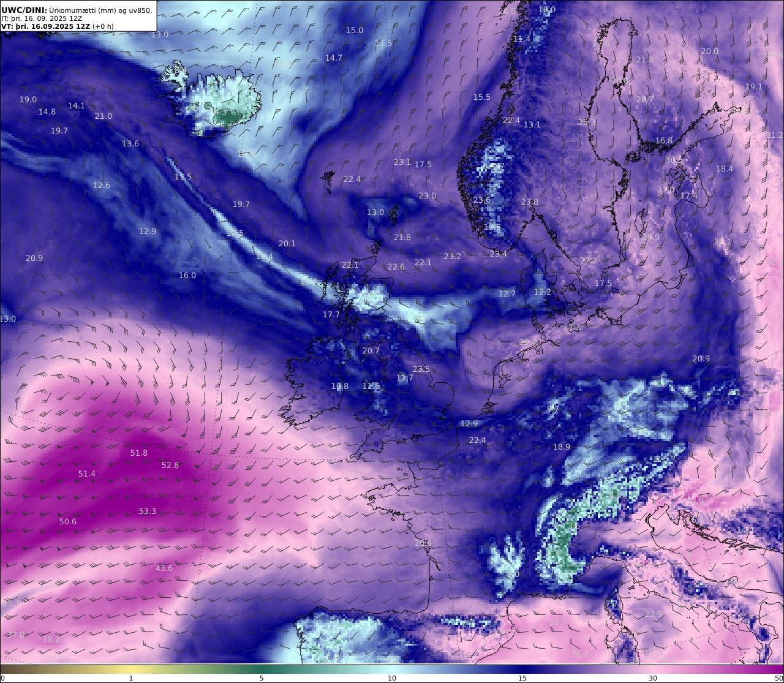Click the 23.8 map value
Viewport: 784px width, 683px height.
[x=530, y=202]
